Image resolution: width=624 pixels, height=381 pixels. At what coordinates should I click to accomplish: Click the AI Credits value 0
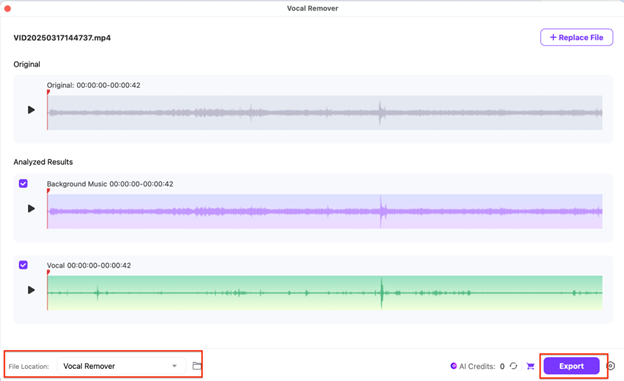point(502,366)
